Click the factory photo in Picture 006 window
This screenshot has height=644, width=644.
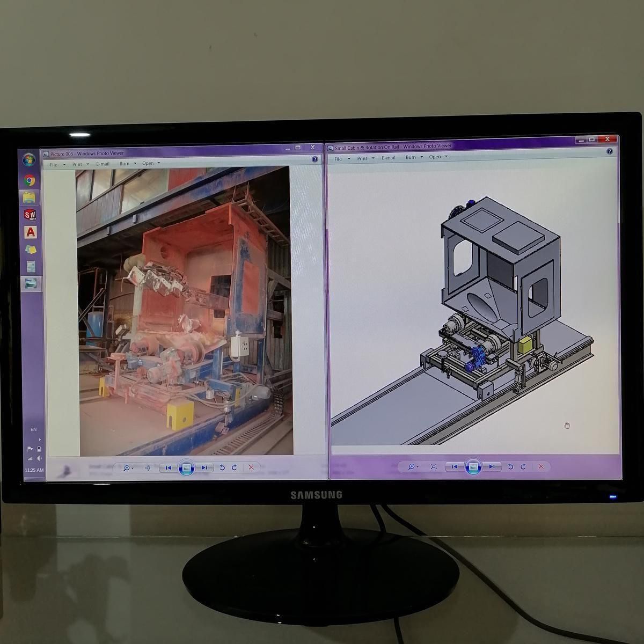185,310
